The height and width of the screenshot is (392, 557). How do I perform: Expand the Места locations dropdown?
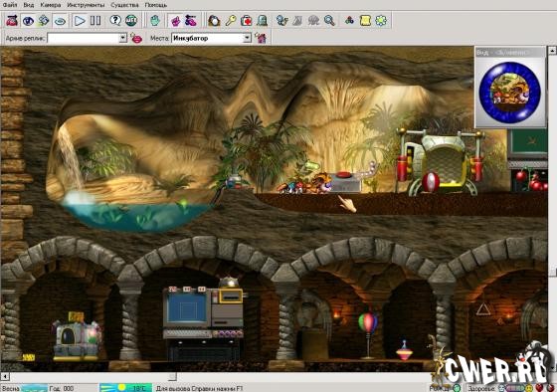tap(247, 38)
